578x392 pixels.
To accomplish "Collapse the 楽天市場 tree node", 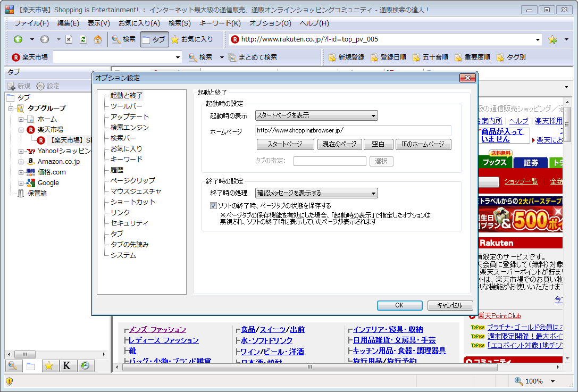I will click(x=21, y=130).
